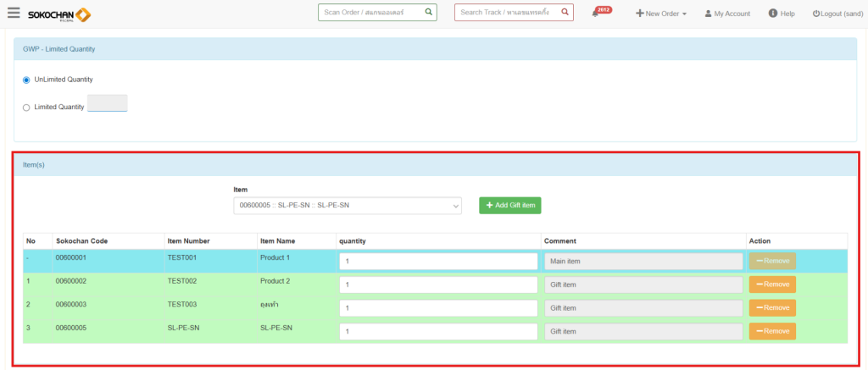
Task: Click the quantity field for Product 1
Action: pos(438,262)
